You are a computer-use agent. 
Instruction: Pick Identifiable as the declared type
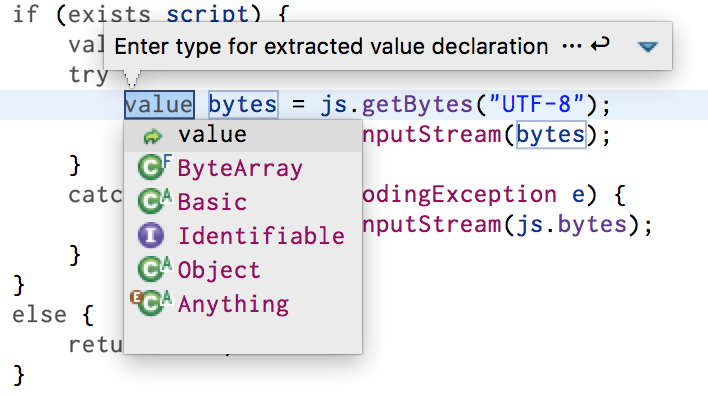pyautogui.click(x=243, y=236)
